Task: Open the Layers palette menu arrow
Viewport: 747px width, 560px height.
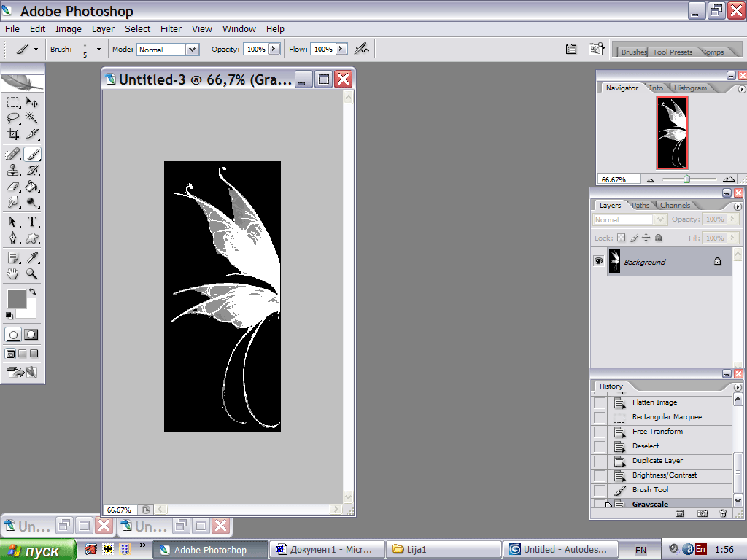Action: click(x=738, y=206)
